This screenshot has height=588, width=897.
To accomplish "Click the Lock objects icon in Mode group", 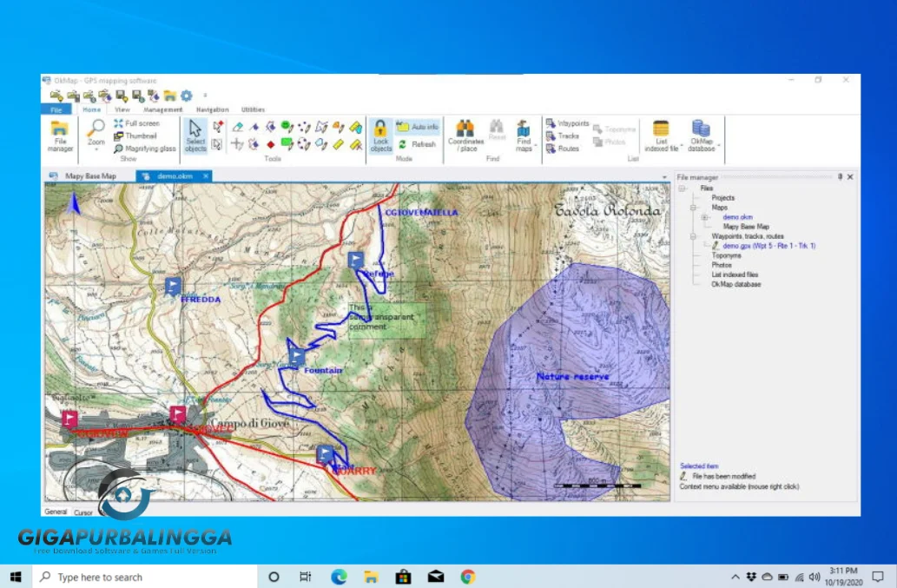I will 379,130.
